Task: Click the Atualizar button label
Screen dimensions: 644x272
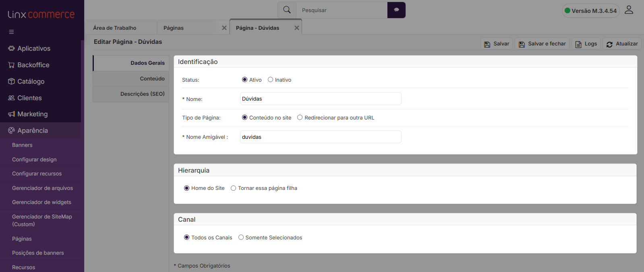Action: pyautogui.click(x=627, y=44)
